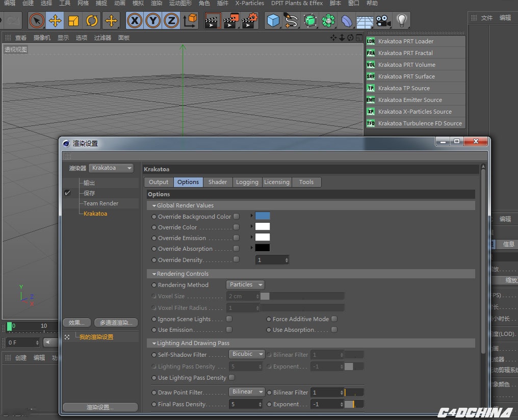
Task: Open X-Particles menu in menu bar
Action: (250, 3)
